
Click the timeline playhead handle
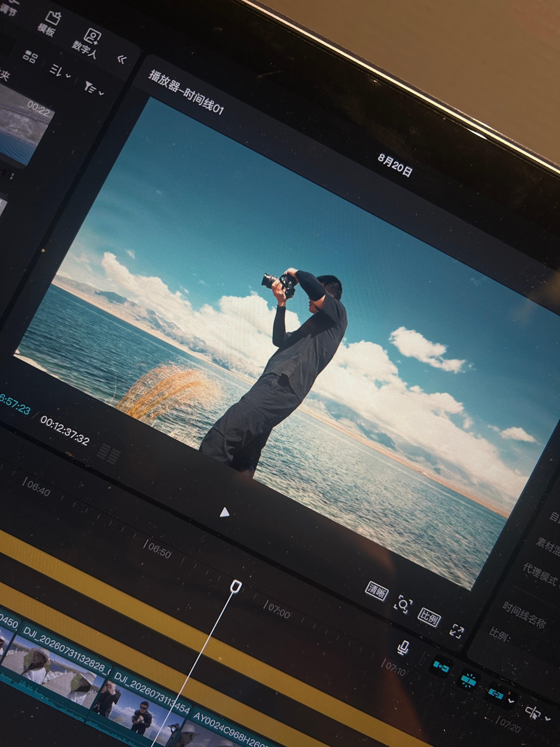click(236, 587)
